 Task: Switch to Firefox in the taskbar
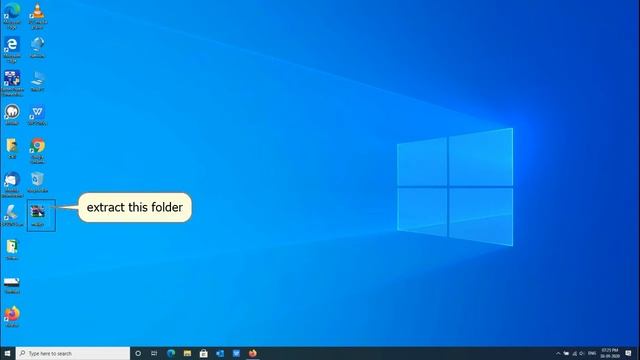(x=253, y=353)
